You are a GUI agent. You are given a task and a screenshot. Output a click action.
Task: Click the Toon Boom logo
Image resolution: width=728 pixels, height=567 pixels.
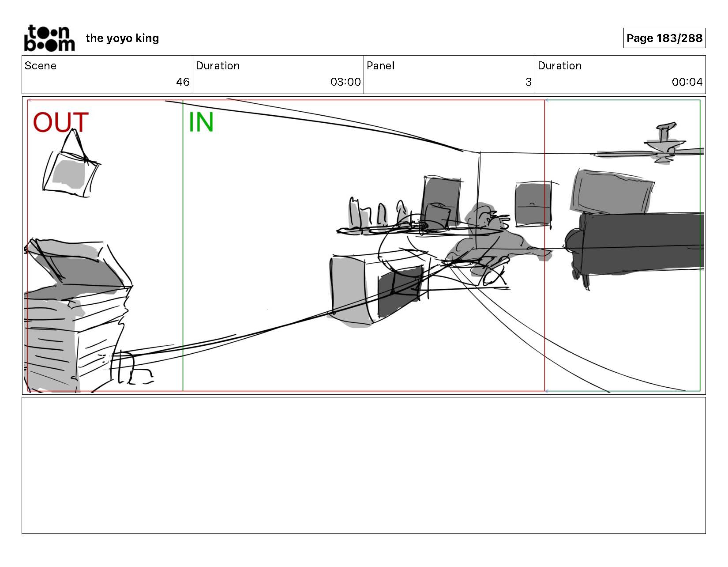[x=49, y=38]
